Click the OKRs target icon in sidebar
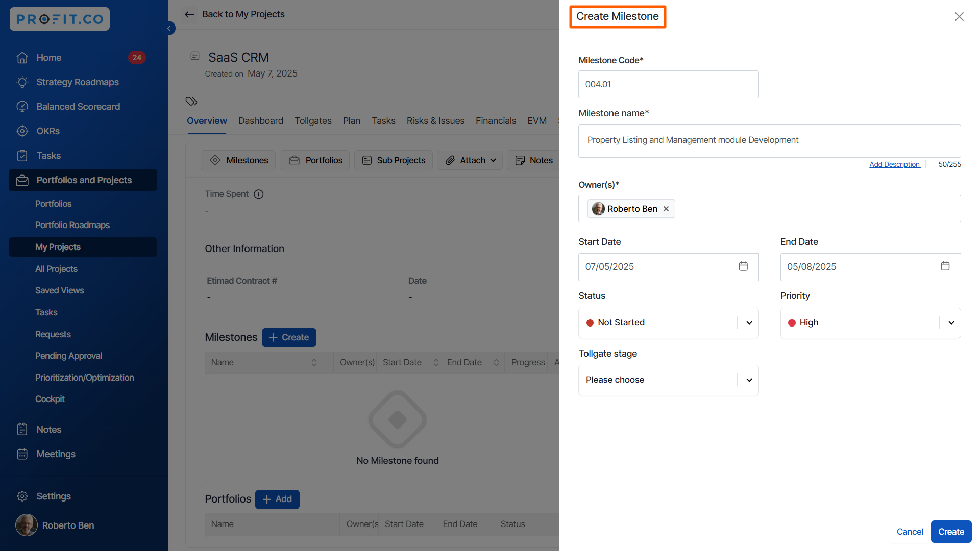The image size is (980, 551). [x=22, y=131]
